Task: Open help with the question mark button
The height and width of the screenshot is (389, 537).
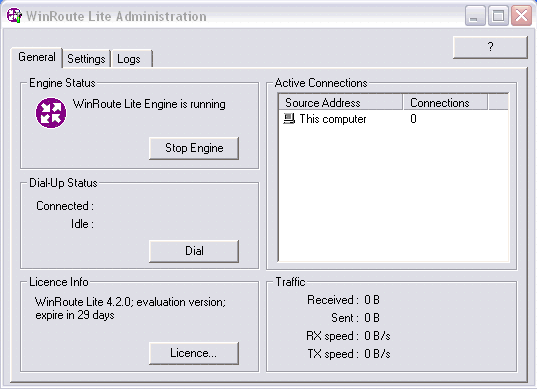Action: (490, 47)
